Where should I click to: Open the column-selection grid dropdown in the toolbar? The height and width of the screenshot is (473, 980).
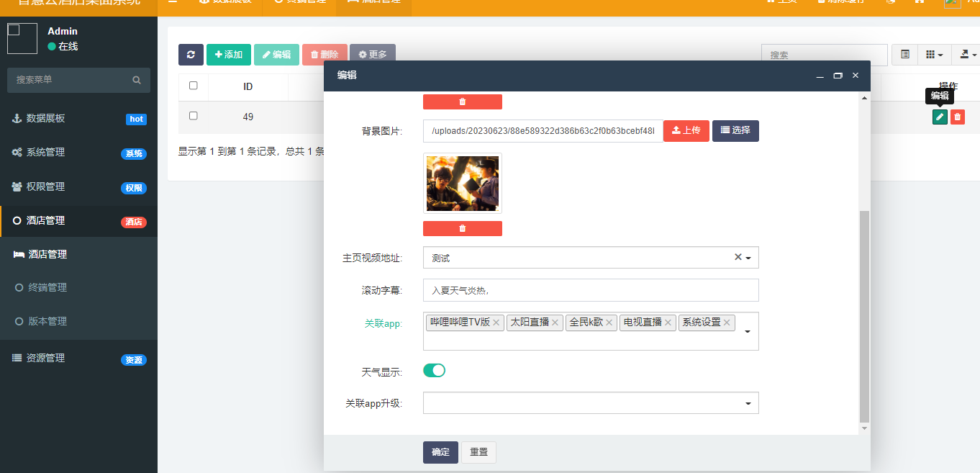pyautogui.click(x=934, y=55)
